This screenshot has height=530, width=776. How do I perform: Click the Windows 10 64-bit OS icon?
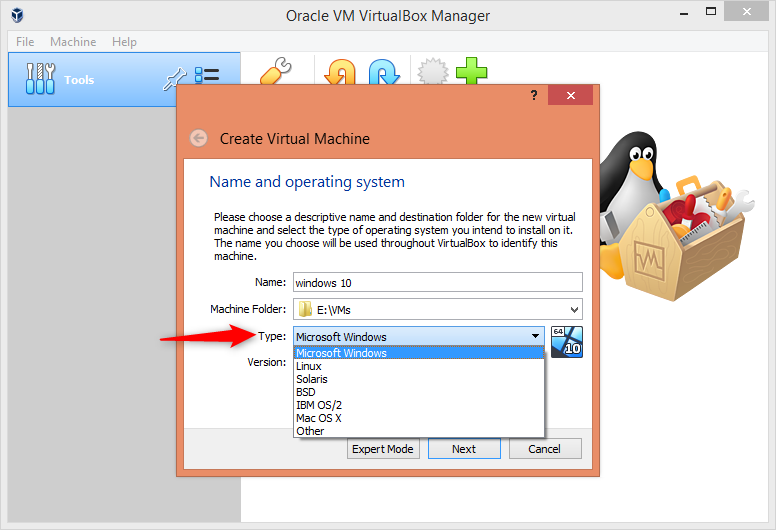point(567,342)
